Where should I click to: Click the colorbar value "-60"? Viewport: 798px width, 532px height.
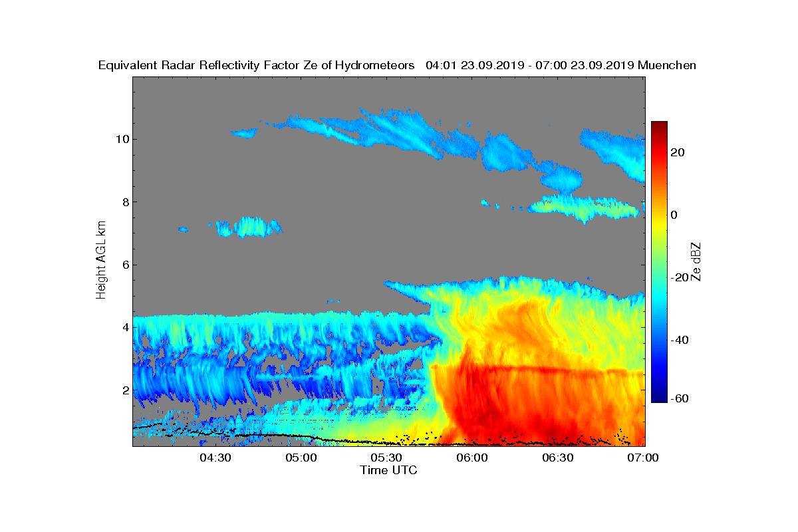[679, 398]
